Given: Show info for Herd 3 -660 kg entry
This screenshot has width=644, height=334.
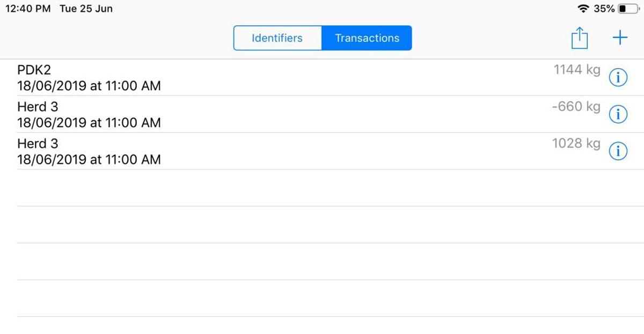Looking at the screenshot, I should click(618, 115).
